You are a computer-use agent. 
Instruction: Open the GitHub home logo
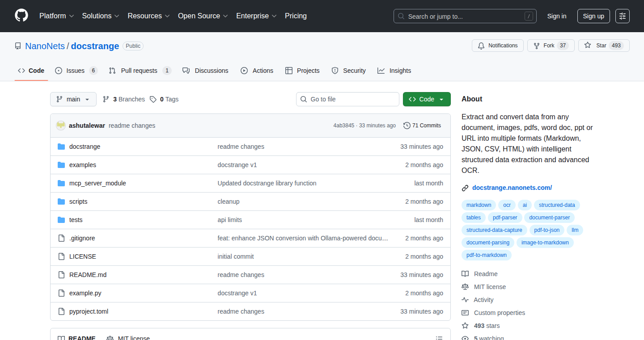pos(21,16)
